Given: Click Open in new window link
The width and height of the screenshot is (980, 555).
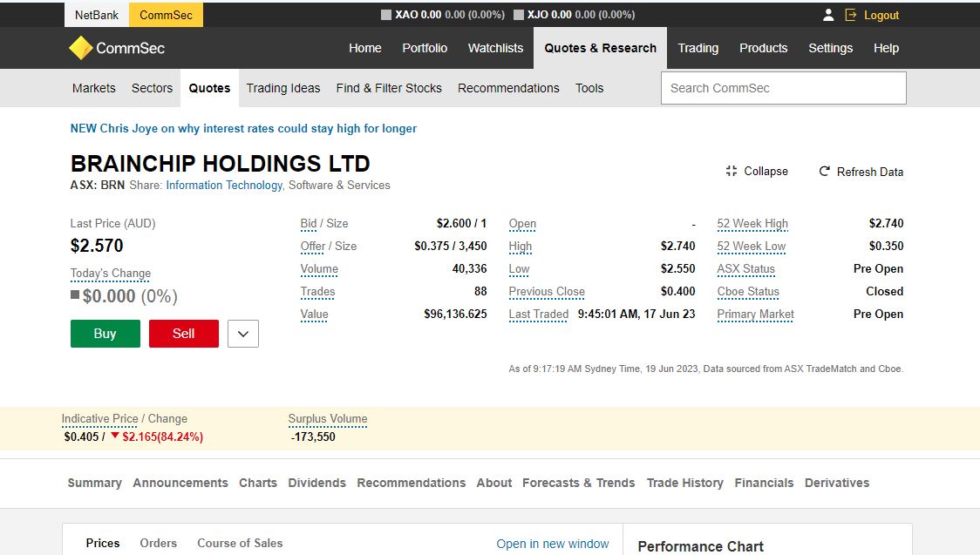Looking at the screenshot, I should [553, 544].
